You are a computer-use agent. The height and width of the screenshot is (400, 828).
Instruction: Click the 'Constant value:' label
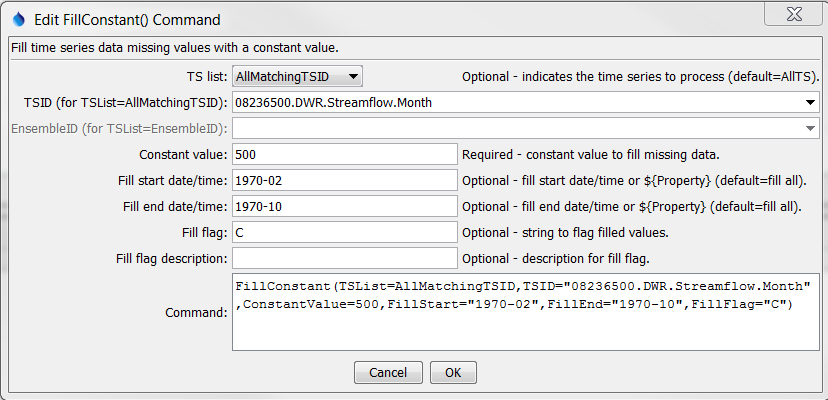(183, 154)
